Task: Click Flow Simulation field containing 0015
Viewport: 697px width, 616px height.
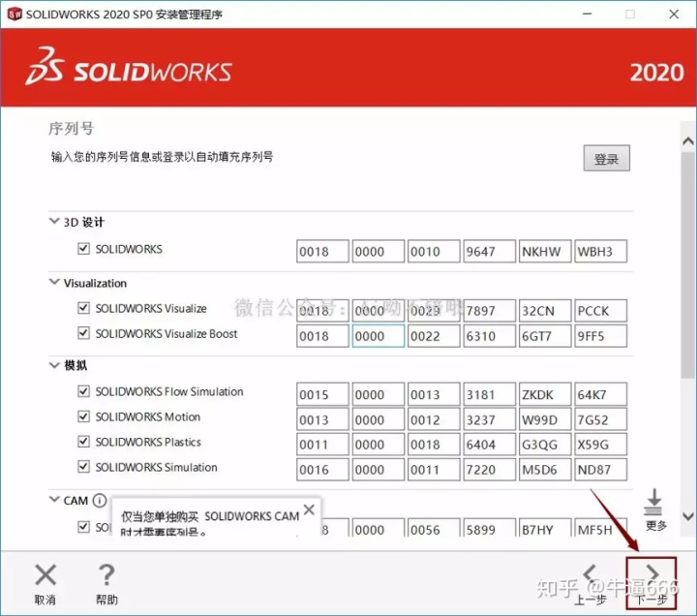Action: point(322,394)
